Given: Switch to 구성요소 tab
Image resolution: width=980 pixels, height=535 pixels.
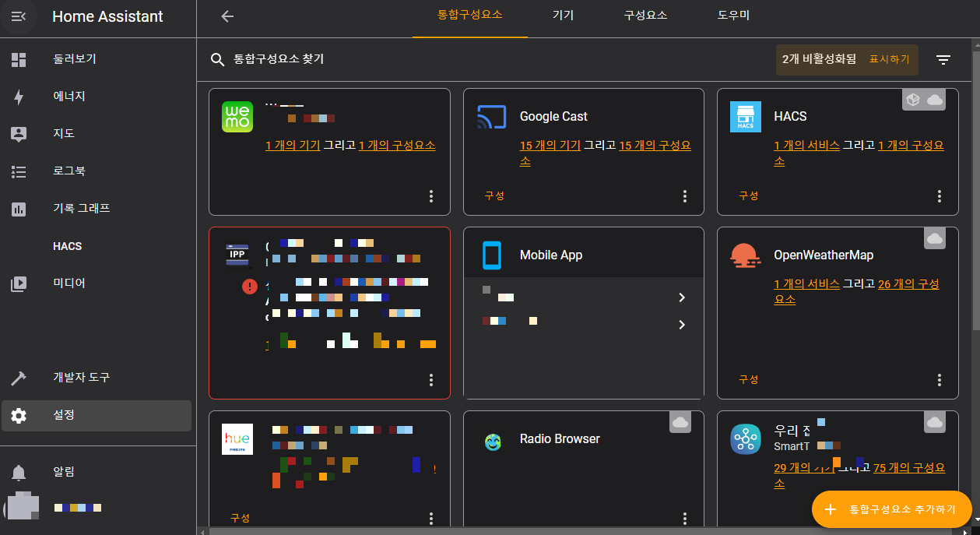Looking at the screenshot, I should click(x=645, y=16).
